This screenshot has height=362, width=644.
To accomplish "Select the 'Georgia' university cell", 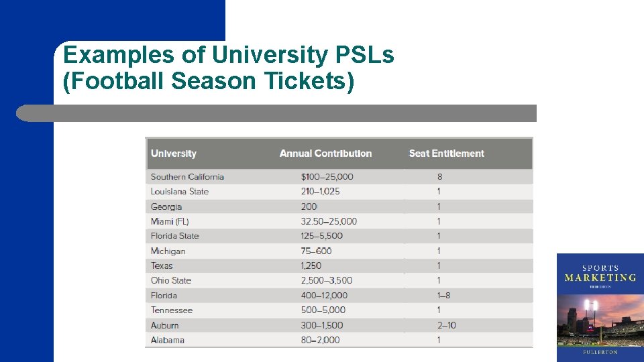I will (166, 207).
